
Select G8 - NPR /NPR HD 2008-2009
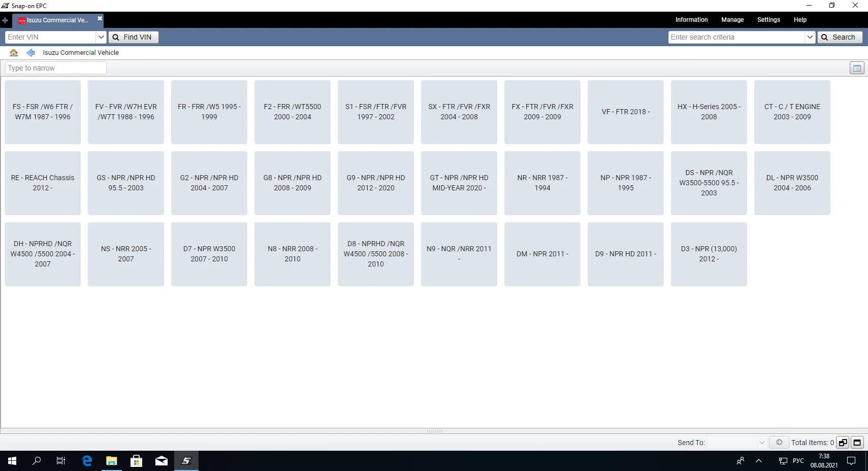point(293,183)
